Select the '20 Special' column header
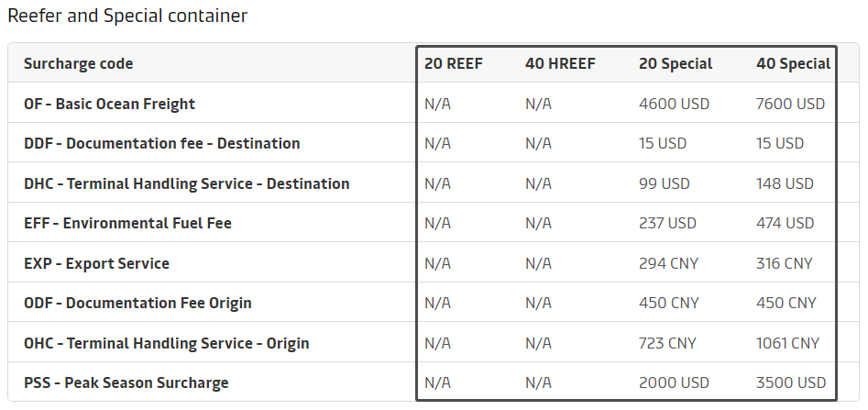Screen dimensions: 868x410 (x=676, y=64)
